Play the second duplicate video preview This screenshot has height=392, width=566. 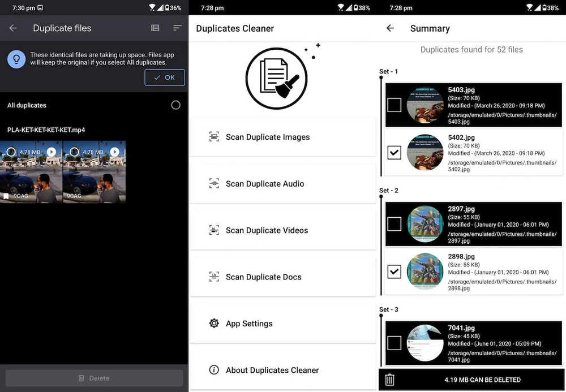click(114, 152)
